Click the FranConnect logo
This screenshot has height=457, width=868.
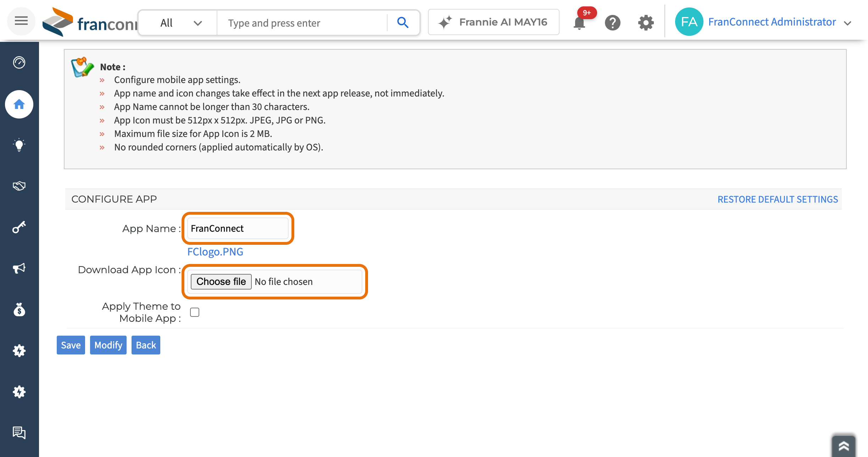tap(90, 22)
